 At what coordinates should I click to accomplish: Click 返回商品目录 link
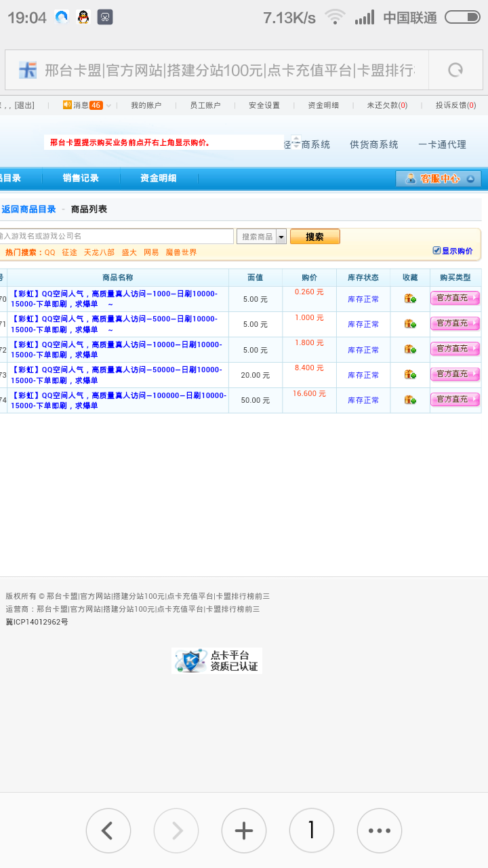click(x=28, y=210)
